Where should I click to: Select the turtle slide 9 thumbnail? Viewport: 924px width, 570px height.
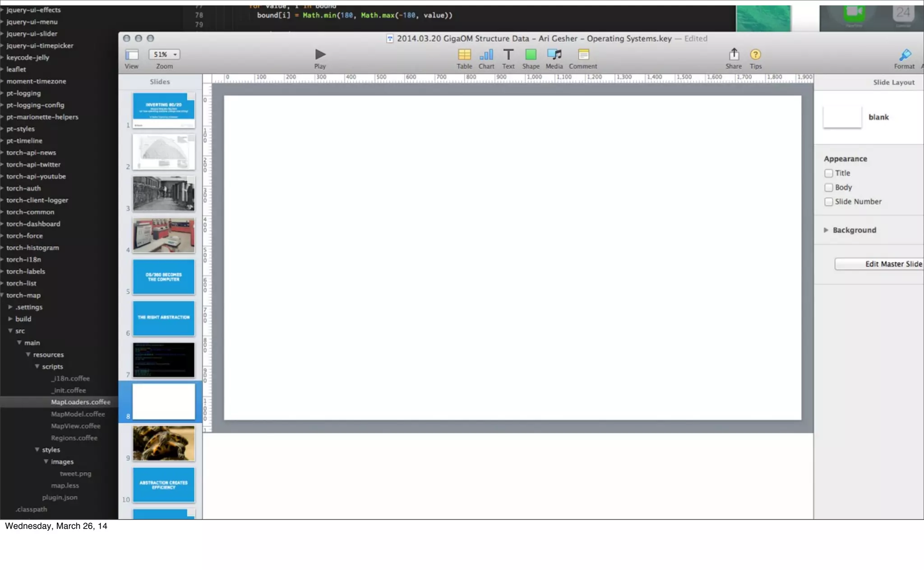point(164,443)
